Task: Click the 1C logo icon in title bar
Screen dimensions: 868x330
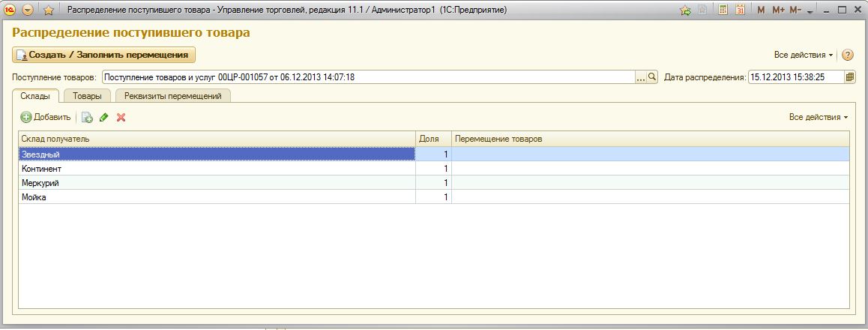Action: click(x=10, y=10)
